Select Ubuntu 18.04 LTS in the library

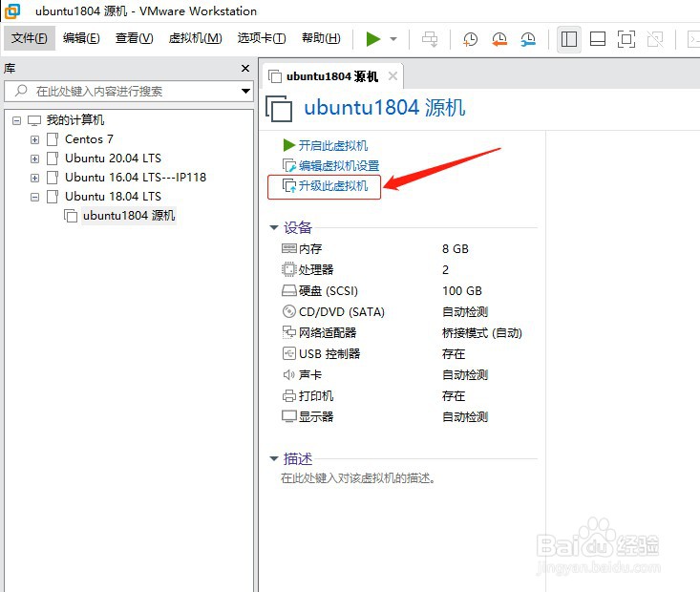point(113,197)
